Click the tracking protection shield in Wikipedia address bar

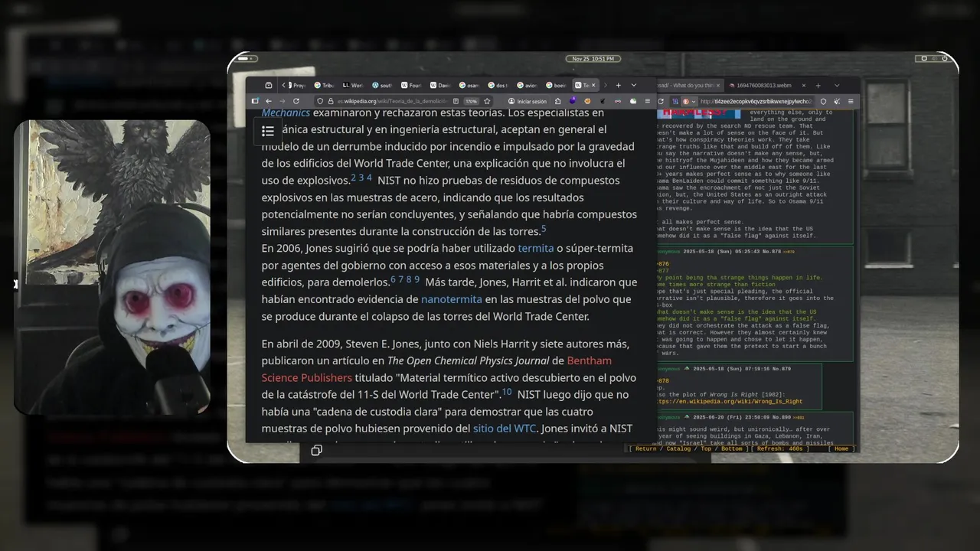tap(320, 101)
